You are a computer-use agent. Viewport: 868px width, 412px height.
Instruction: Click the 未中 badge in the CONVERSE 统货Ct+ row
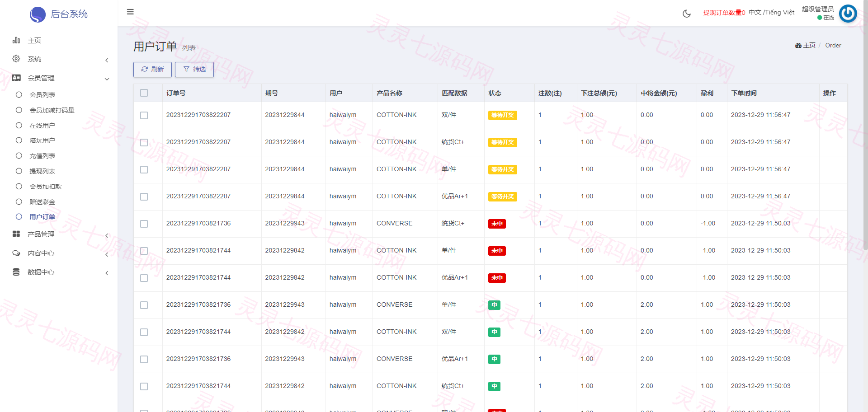(x=497, y=224)
